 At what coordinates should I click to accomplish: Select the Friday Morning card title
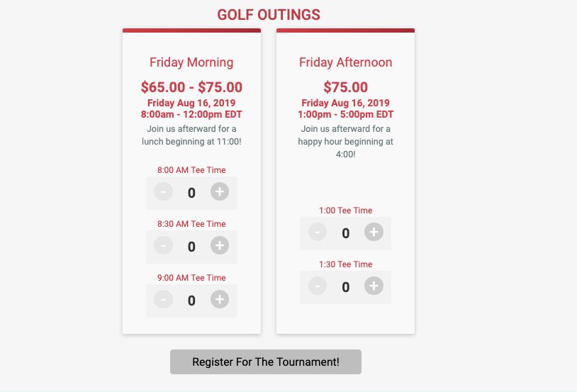coord(191,62)
